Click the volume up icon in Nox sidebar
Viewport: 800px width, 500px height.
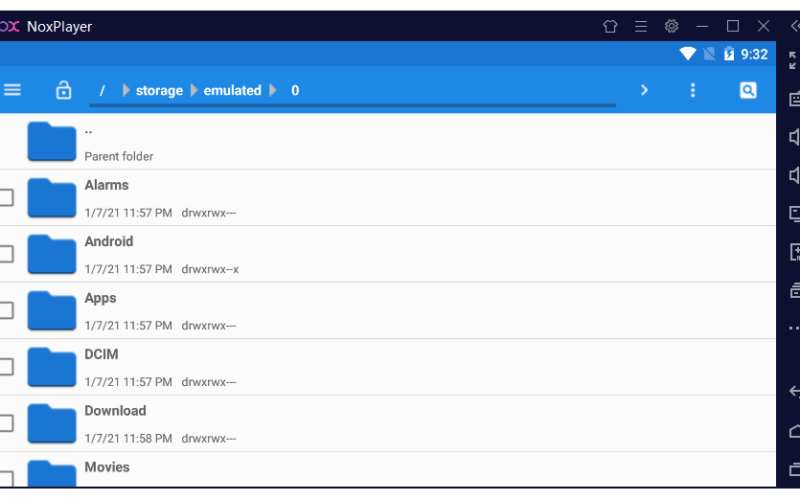coord(794,137)
